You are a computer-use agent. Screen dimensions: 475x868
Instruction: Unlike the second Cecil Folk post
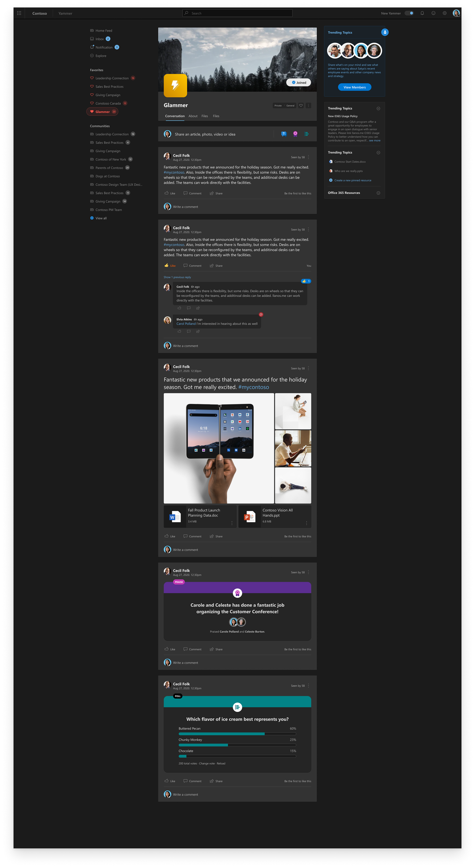click(x=170, y=265)
